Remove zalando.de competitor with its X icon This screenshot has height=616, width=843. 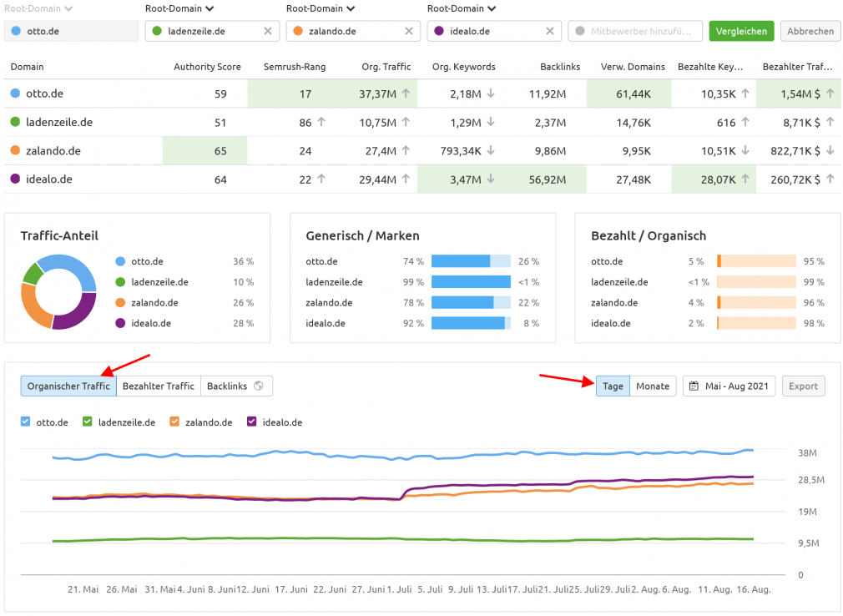tap(409, 31)
